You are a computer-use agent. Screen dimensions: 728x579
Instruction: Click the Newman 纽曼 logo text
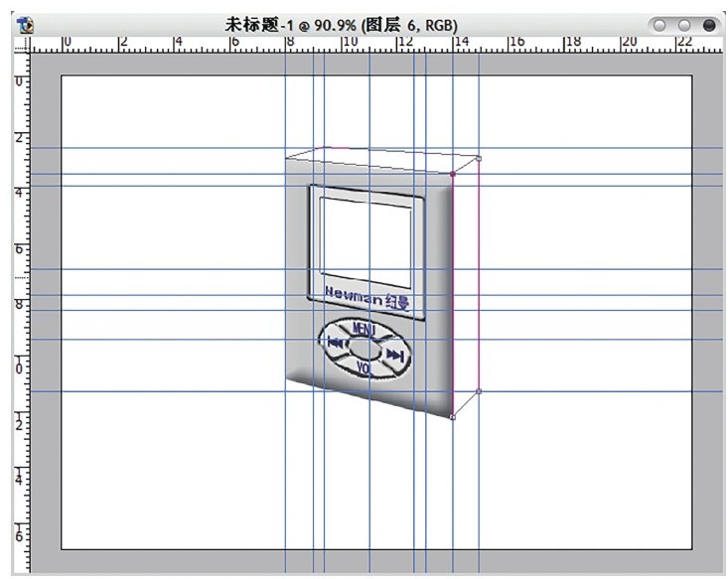[367, 298]
